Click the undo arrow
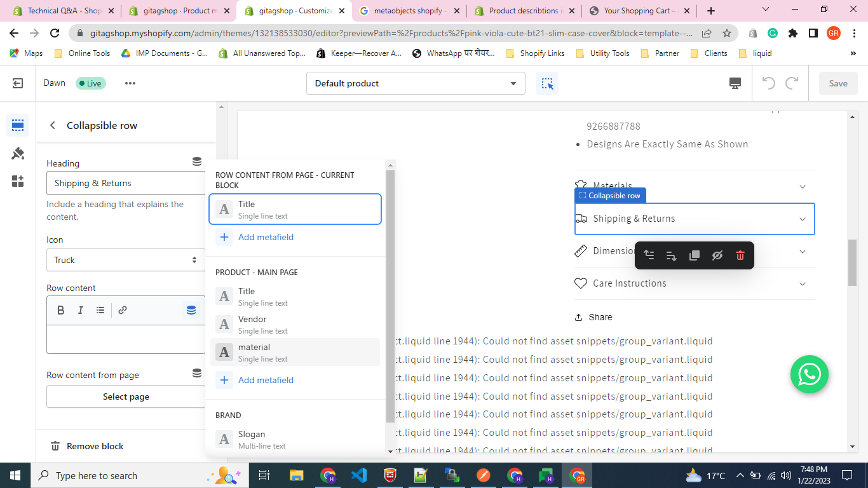868x488 pixels. (x=769, y=83)
